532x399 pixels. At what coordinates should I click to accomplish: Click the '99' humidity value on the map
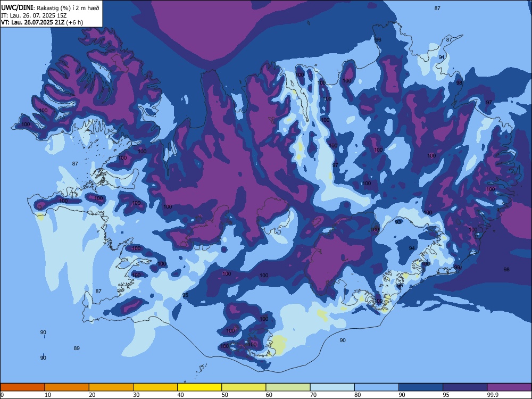click(x=457, y=268)
